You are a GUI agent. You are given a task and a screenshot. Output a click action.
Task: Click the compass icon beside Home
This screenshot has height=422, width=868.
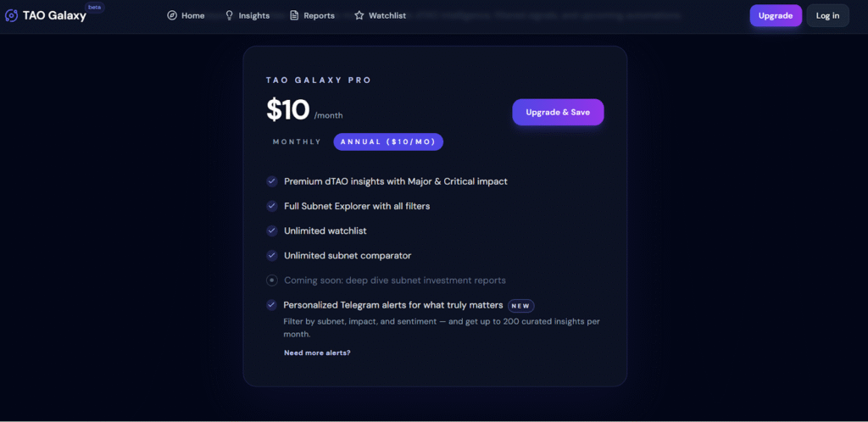pyautogui.click(x=172, y=15)
